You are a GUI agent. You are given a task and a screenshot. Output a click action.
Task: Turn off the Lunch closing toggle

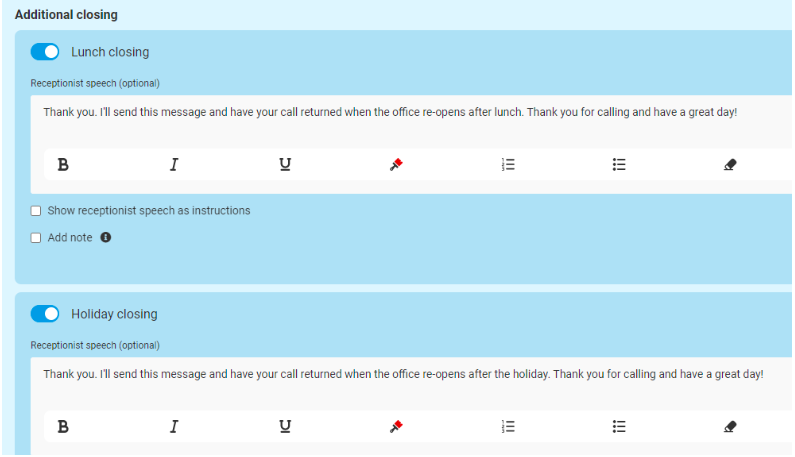click(x=45, y=52)
